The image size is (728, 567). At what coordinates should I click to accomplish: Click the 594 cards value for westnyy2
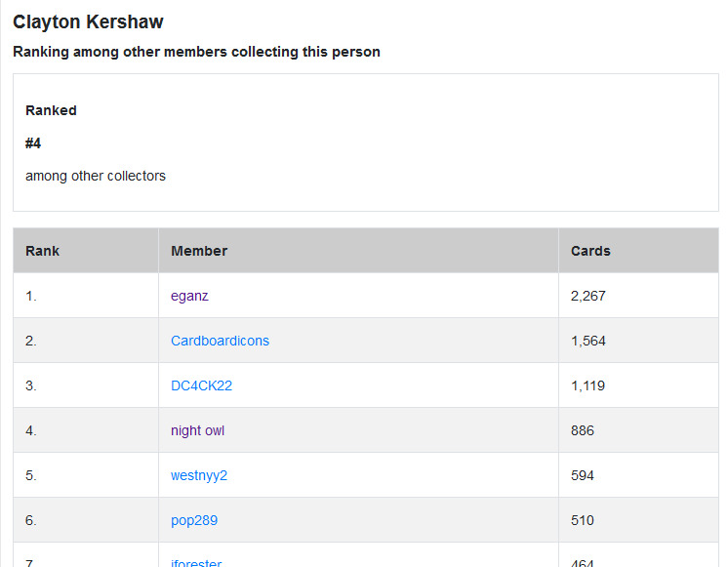(x=583, y=475)
